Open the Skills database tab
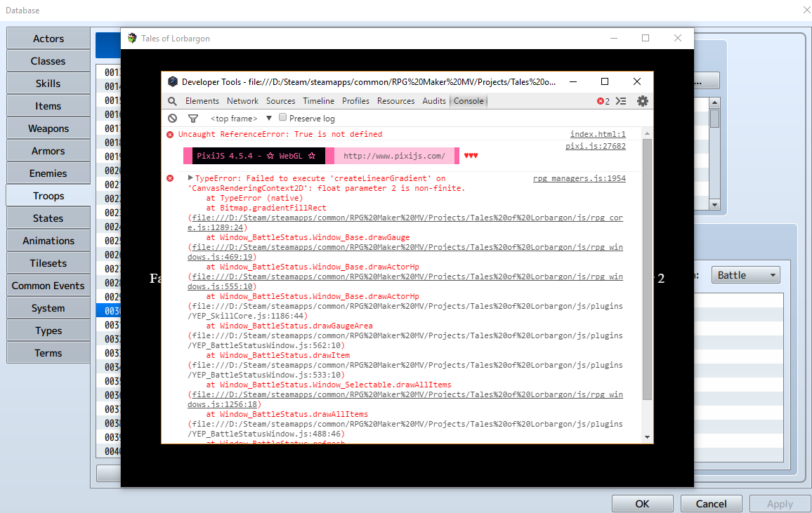The width and height of the screenshot is (812, 513). [x=48, y=84]
